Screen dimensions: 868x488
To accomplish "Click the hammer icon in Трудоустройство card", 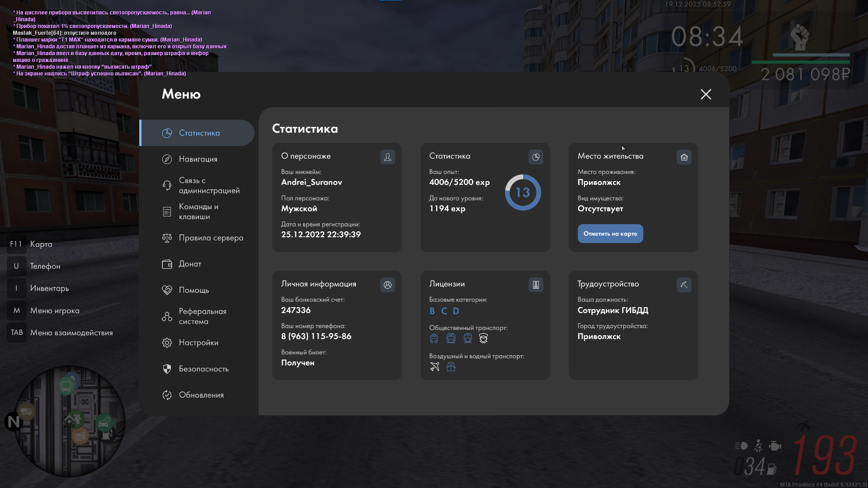I will [x=684, y=285].
